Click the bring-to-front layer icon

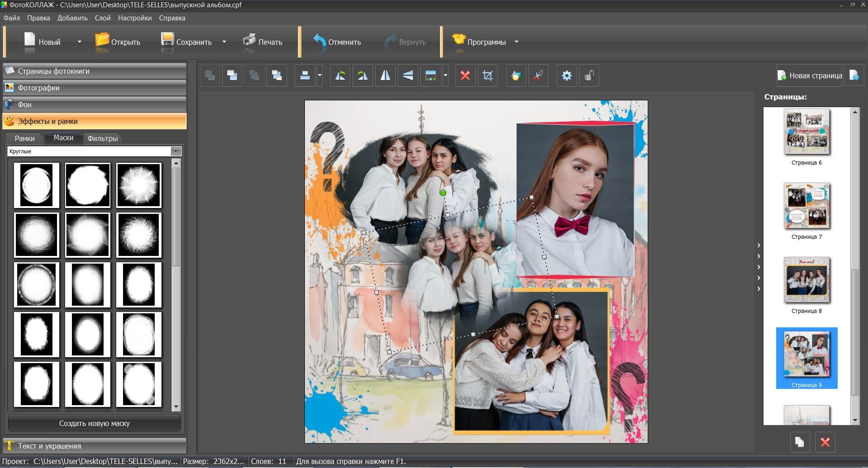coord(210,76)
